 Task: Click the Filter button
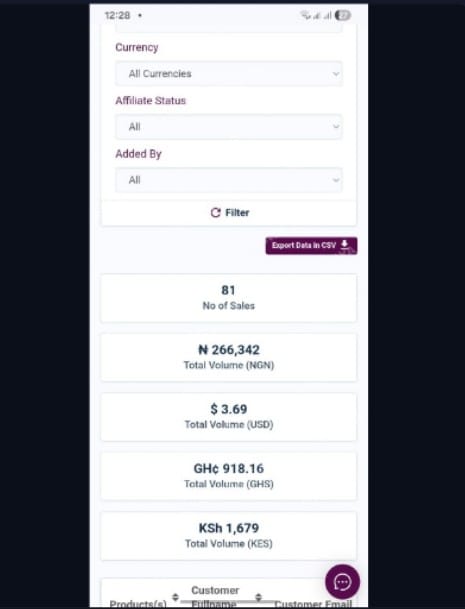229,213
